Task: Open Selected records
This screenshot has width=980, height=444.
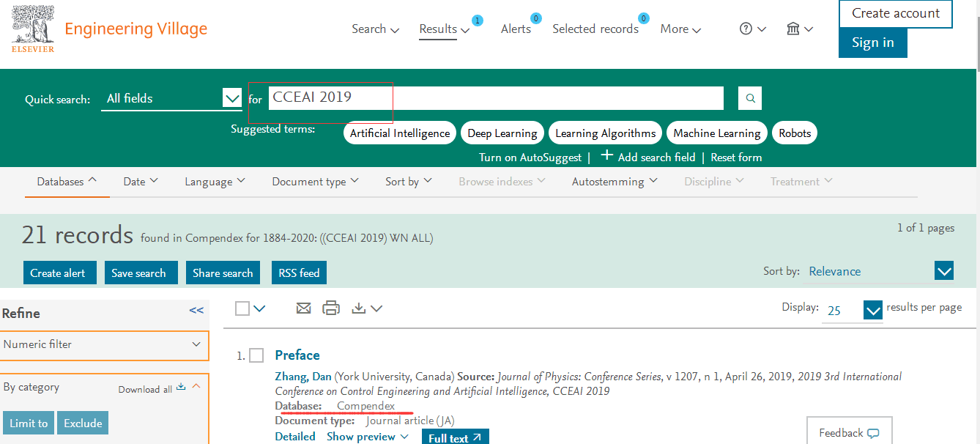Action: point(595,29)
